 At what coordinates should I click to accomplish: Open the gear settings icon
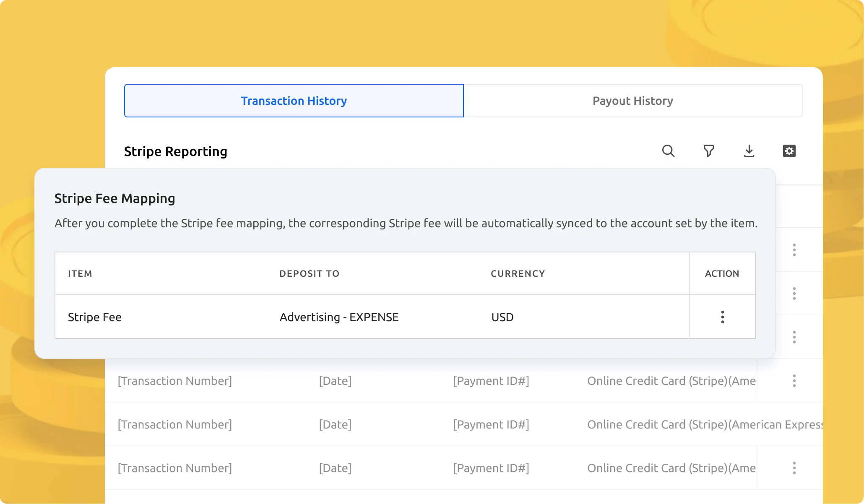point(789,151)
